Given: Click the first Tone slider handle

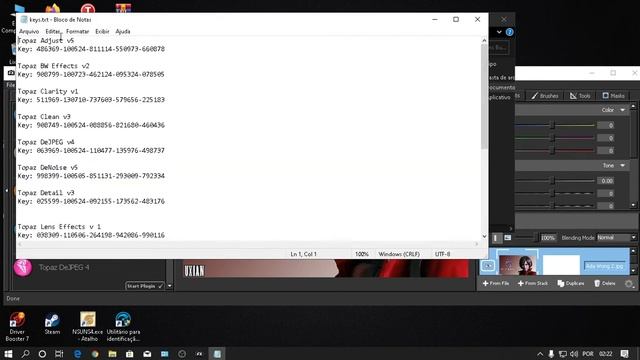Looking at the screenshot, I should click(x=553, y=180).
